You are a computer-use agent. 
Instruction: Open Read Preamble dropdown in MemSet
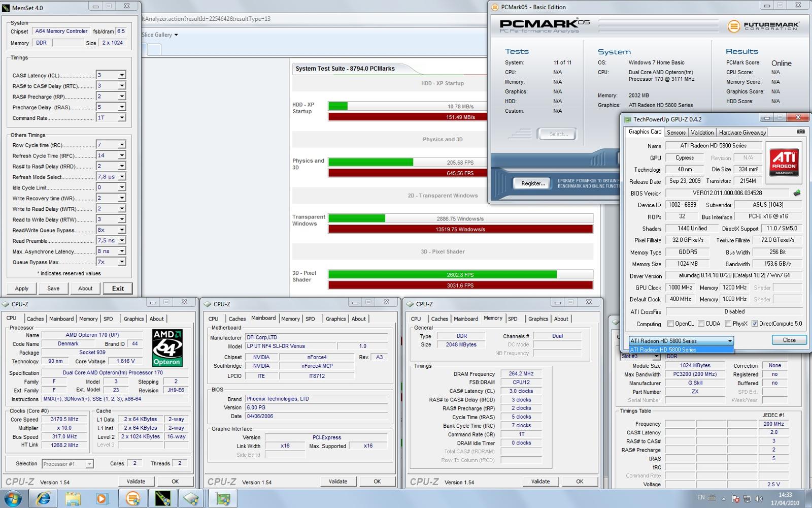[x=122, y=241]
